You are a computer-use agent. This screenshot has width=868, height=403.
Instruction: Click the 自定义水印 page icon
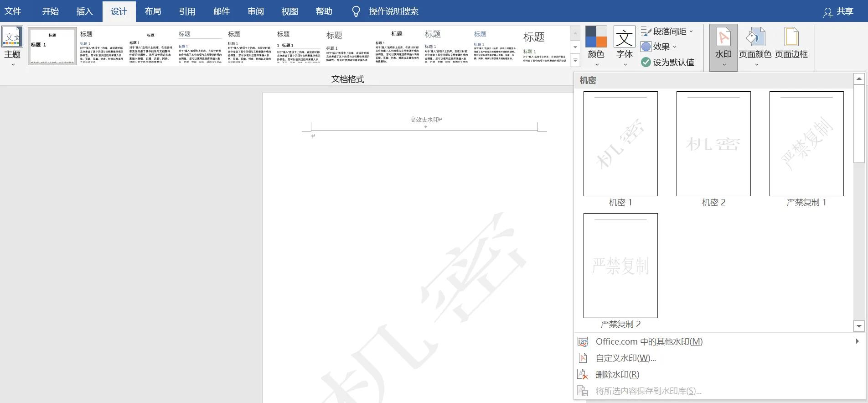[x=583, y=358]
